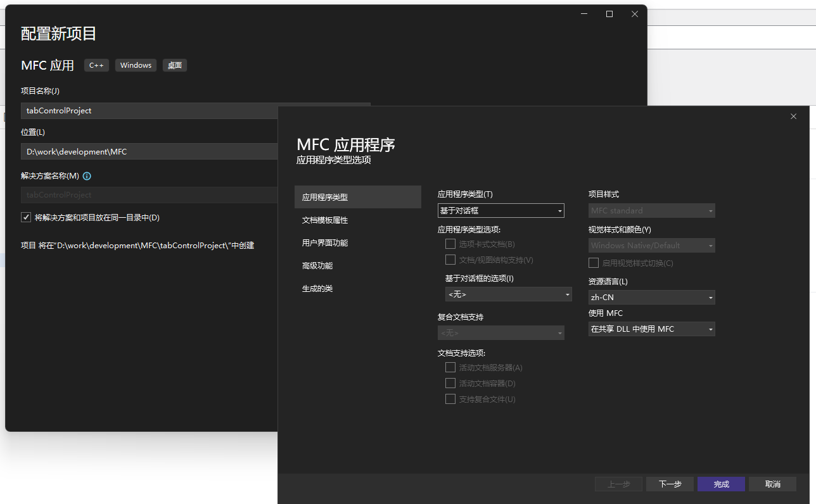816x504 pixels.
Task: Click the info icon beside 解决方案名称
Action: 87,176
